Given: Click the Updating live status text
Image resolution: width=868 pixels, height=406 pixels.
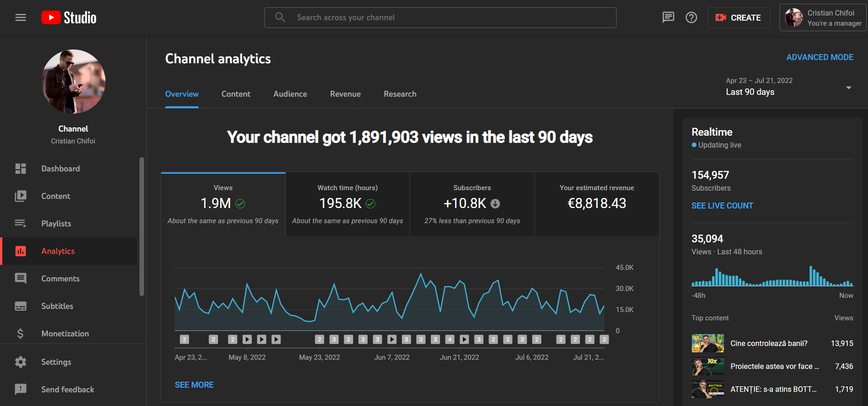Looking at the screenshot, I should [719, 145].
